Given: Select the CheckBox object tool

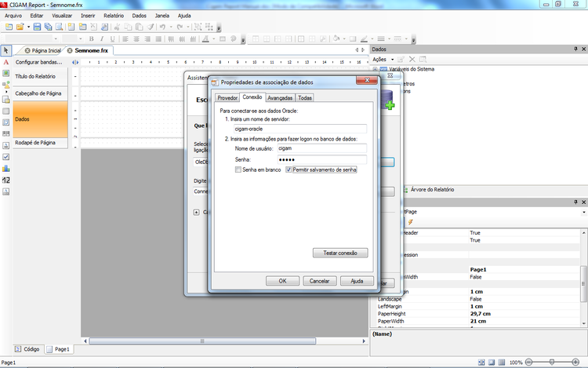Looking at the screenshot, I should pos(6,157).
